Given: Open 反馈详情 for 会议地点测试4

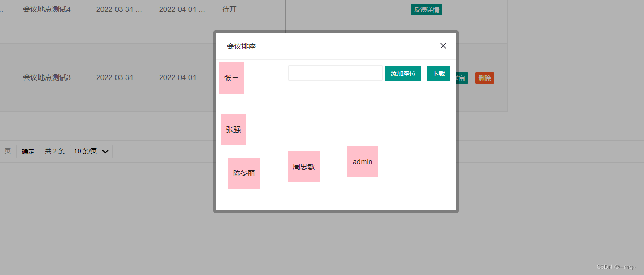Looking at the screenshot, I should tap(427, 9).
